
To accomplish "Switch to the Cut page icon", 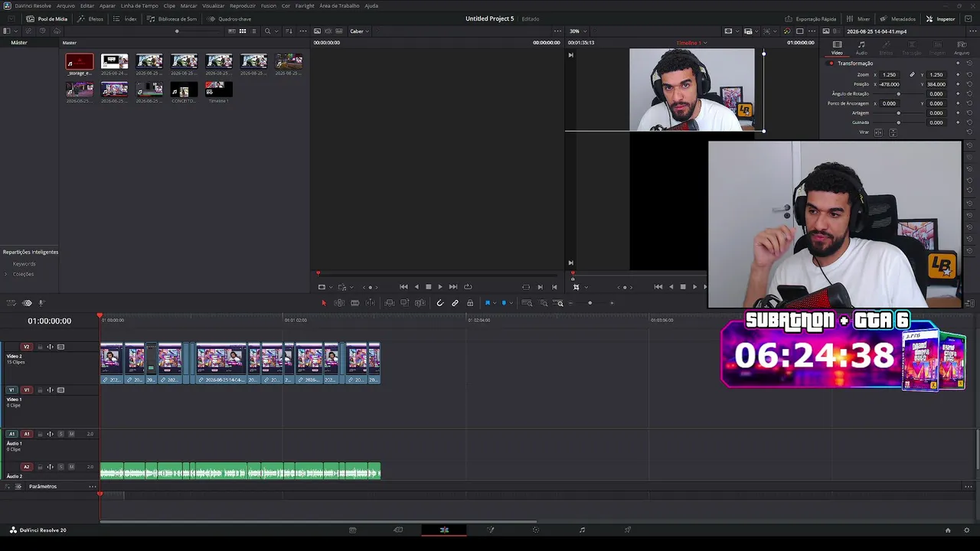I will coord(398,530).
